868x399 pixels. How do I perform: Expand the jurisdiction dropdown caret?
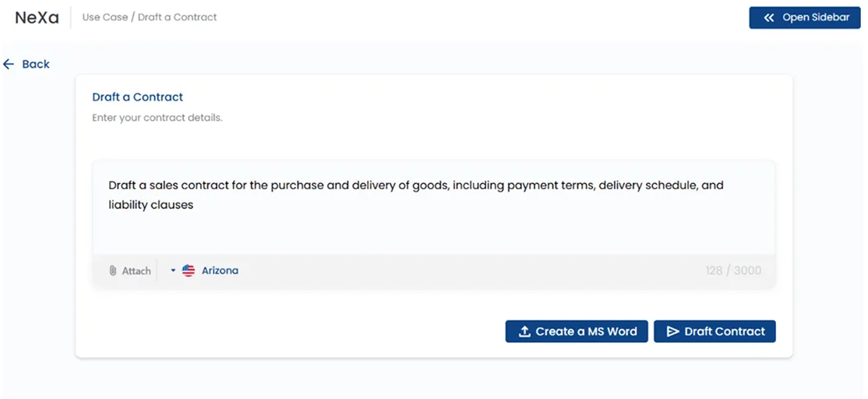(173, 270)
